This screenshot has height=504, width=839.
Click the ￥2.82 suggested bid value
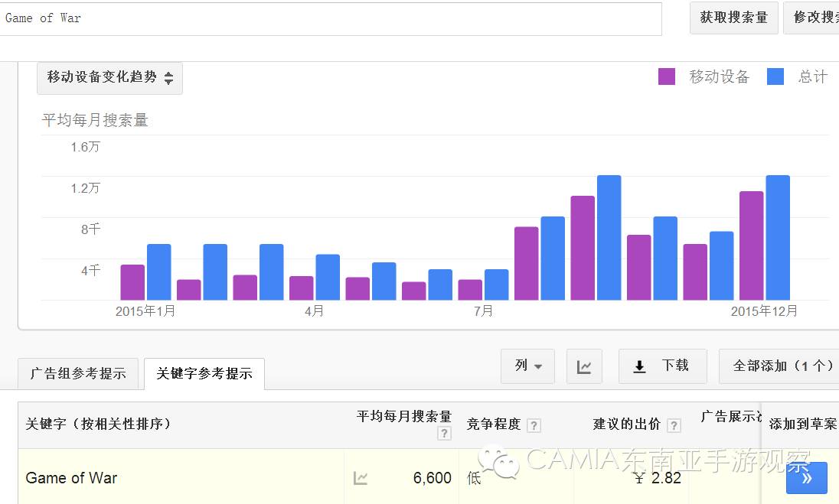tap(657, 478)
